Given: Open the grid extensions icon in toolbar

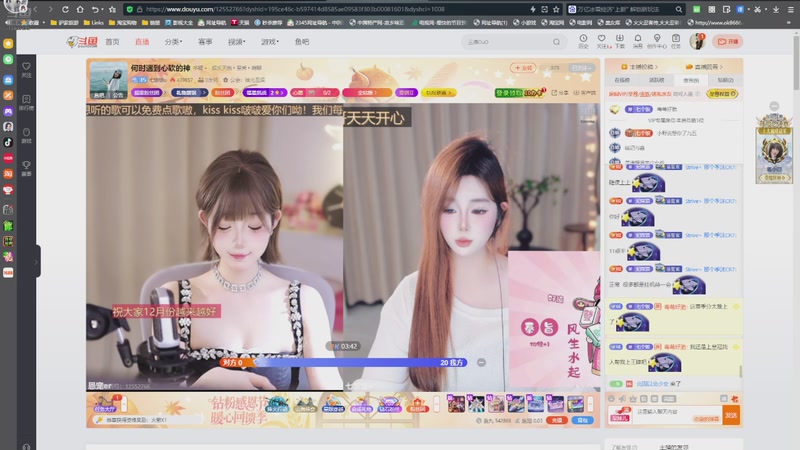Looking at the screenshot, I should coord(712,9).
